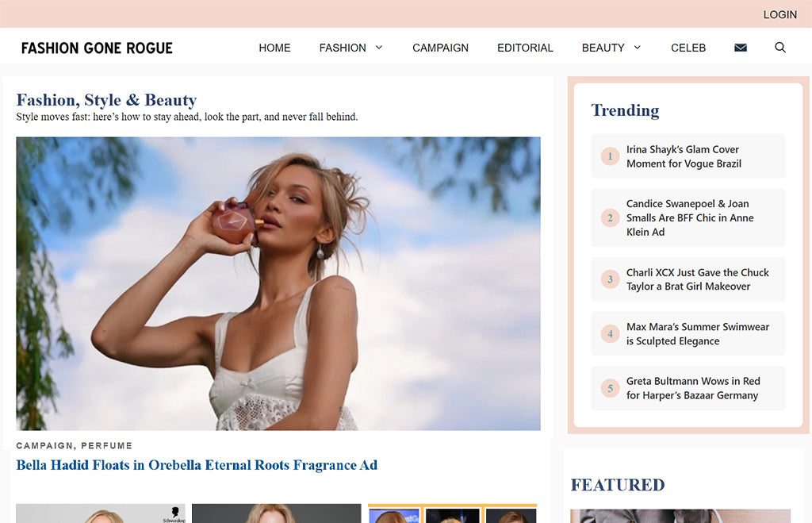This screenshot has height=523, width=812.
Task: Open the Beauty menu item
Action: pyautogui.click(x=603, y=48)
